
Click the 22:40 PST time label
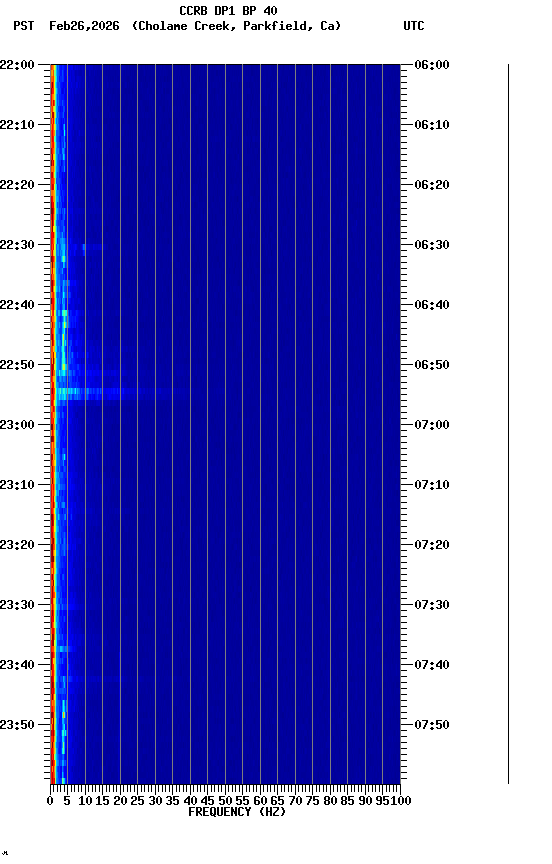coord(17,305)
